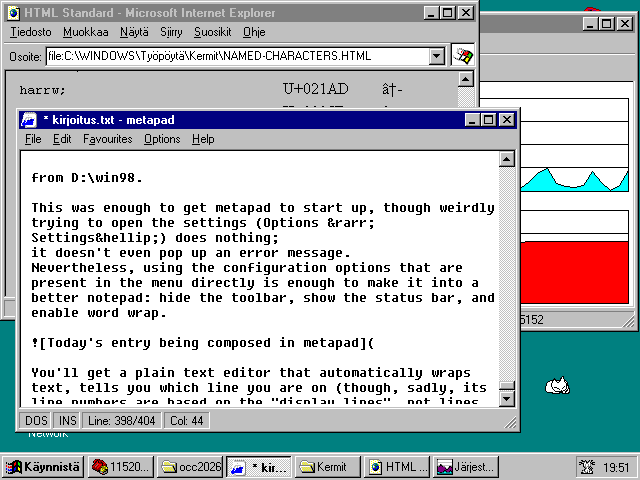Click the line starting "from D:\win98."
Image resolution: width=640 pixels, height=480 pixels.
point(87,178)
